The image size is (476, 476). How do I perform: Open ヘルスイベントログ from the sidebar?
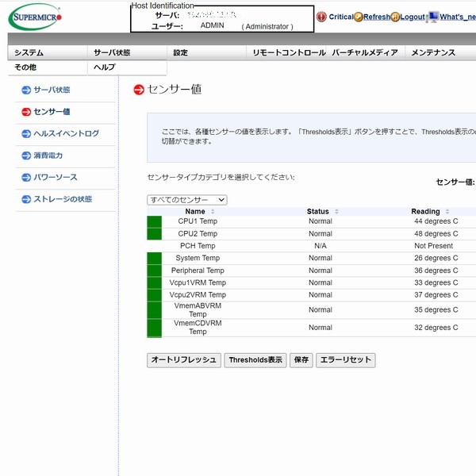[66, 134]
